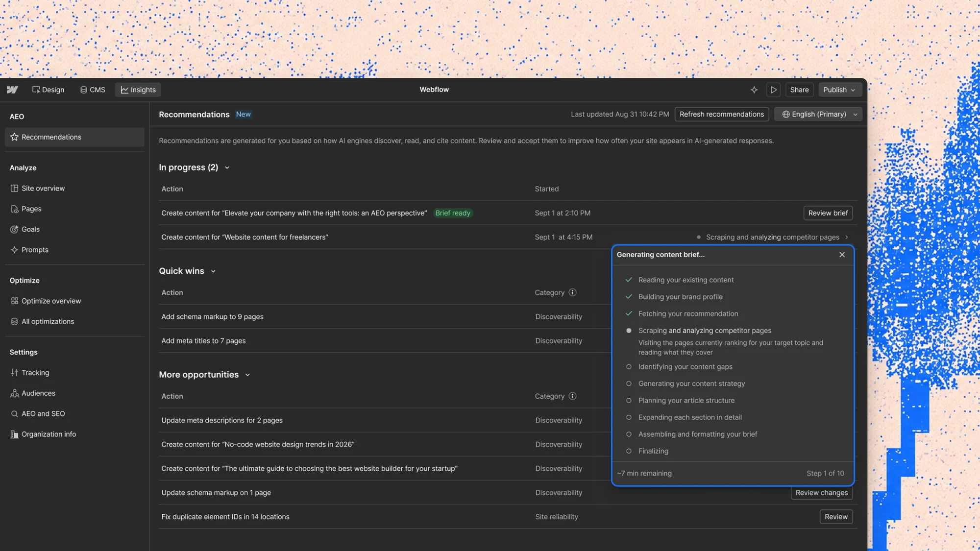
Task: Open All optimizations in the sidebar
Action: [74, 321]
